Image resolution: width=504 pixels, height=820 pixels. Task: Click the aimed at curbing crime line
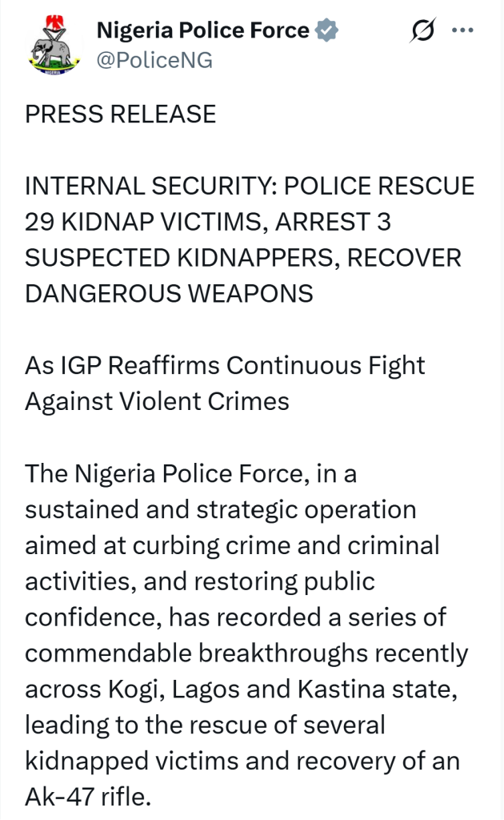(x=233, y=545)
